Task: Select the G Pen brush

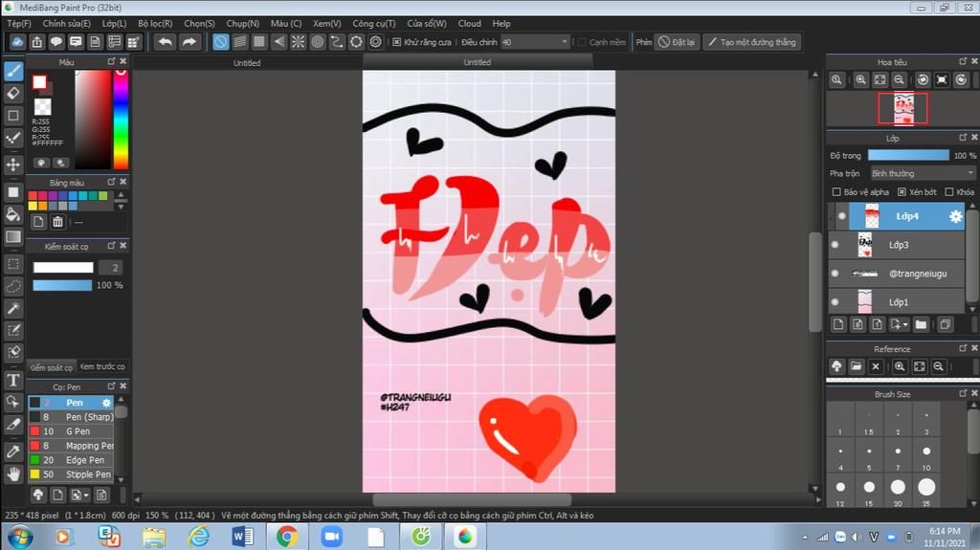Action: (x=71, y=431)
